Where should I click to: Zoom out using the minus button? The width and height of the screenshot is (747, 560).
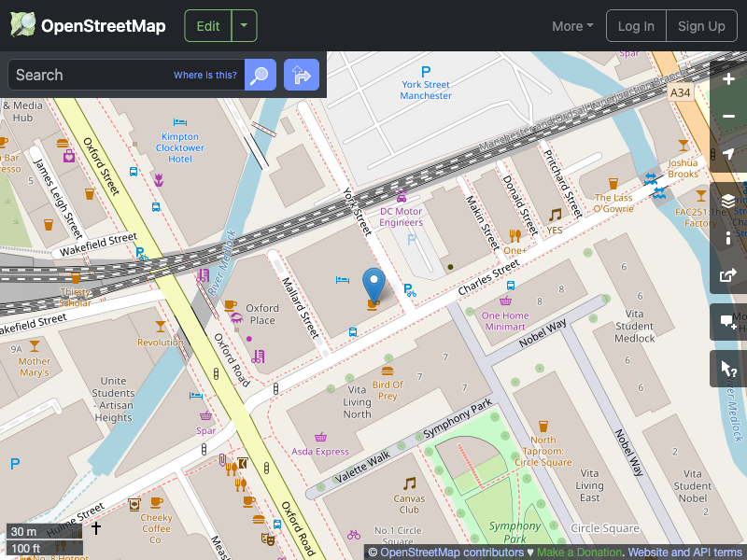point(728,116)
